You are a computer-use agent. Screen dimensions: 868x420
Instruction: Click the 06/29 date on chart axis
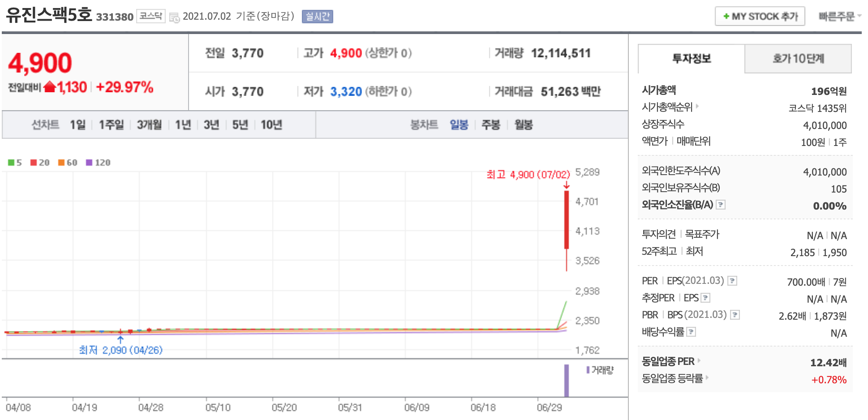point(549,407)
